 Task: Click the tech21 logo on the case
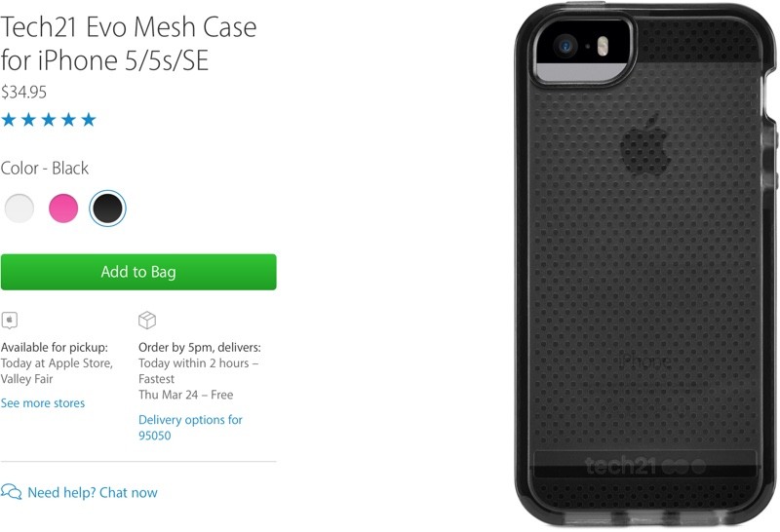644,466
